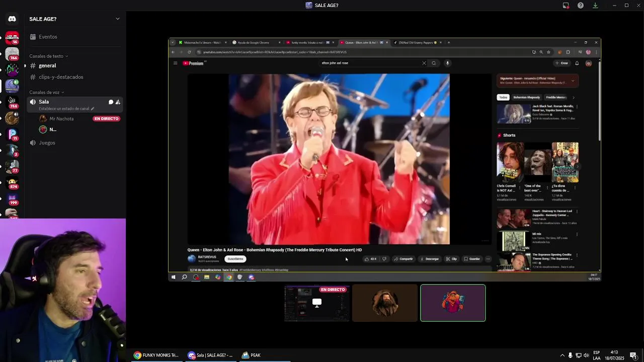Select the Hagrid avatar participant tile
This screenshot has height=362, width=644.
(x=385, y=303)
